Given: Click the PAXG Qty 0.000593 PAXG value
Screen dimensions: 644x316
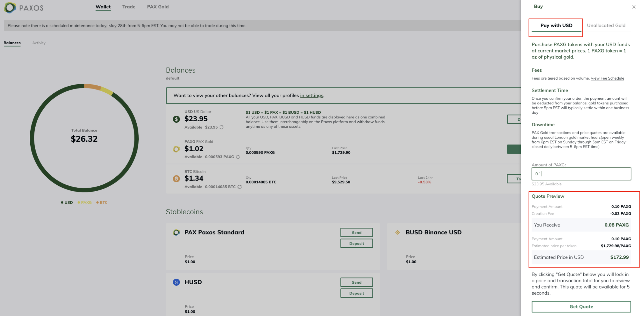Looking at the screenshot, I should coord(260,152).
